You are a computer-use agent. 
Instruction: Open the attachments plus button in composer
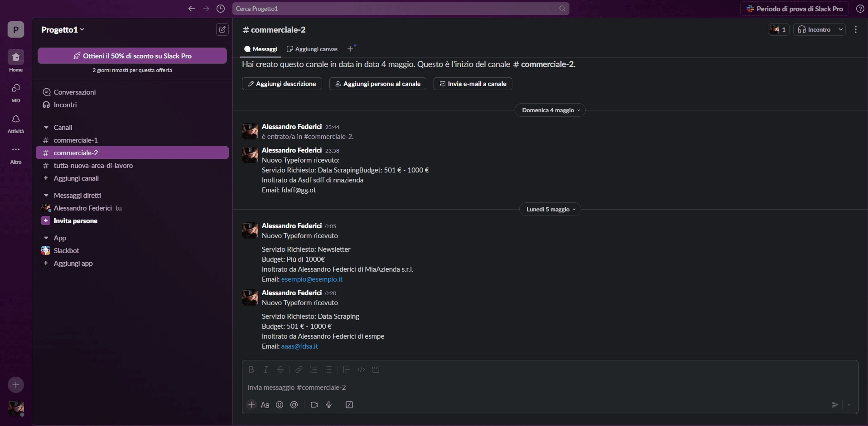(251, 405)
